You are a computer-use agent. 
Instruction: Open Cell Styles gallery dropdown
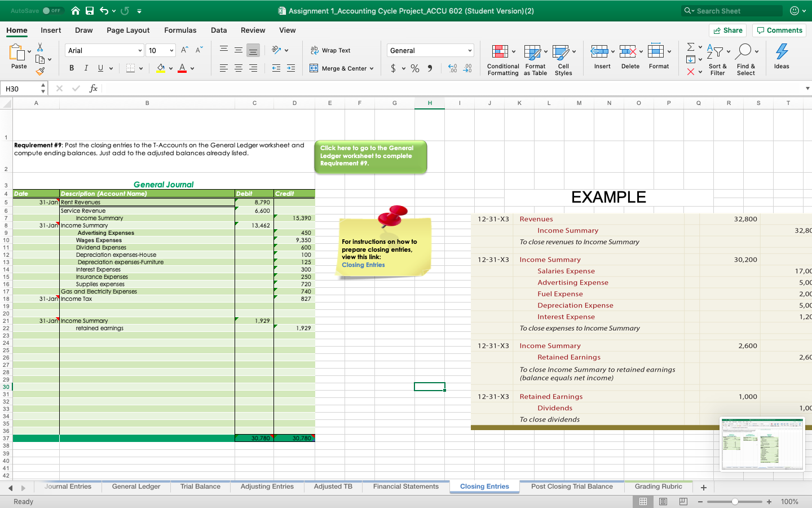563,59
